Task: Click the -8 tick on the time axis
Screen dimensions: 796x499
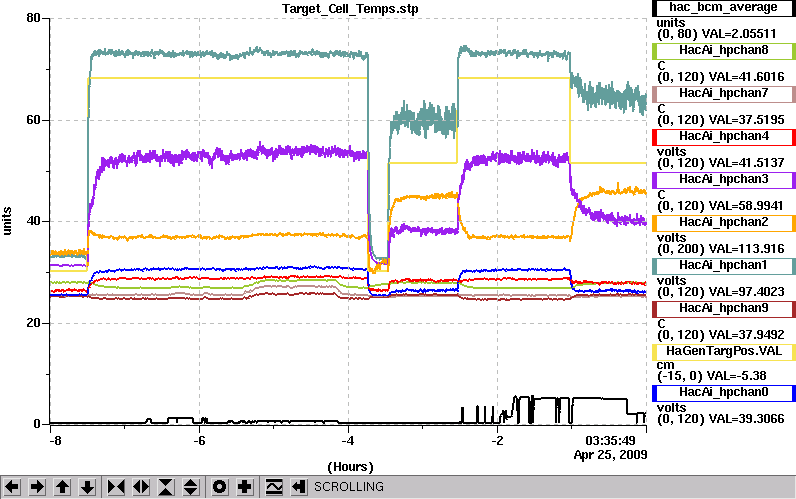Action: [55, 441]
